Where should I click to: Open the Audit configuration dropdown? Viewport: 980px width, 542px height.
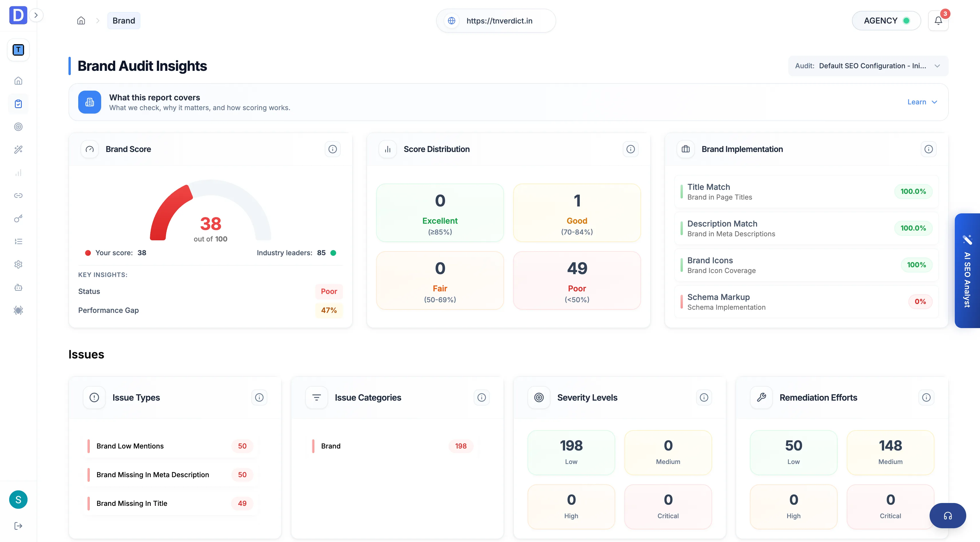(x=868, y=66)
